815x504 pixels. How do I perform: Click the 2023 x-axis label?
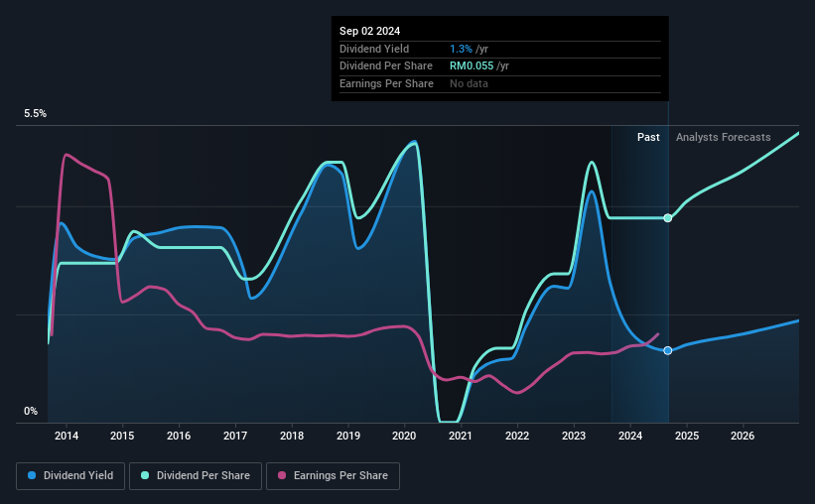click(x=574, y=436)
